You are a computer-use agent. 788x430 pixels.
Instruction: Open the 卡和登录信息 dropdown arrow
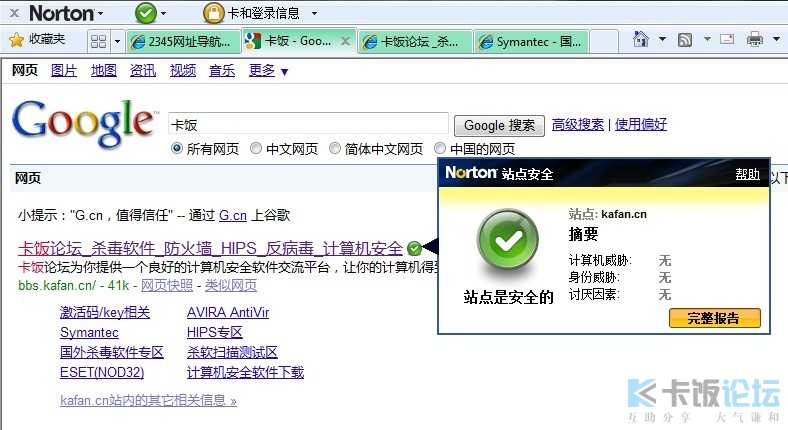tap(314, 14)
